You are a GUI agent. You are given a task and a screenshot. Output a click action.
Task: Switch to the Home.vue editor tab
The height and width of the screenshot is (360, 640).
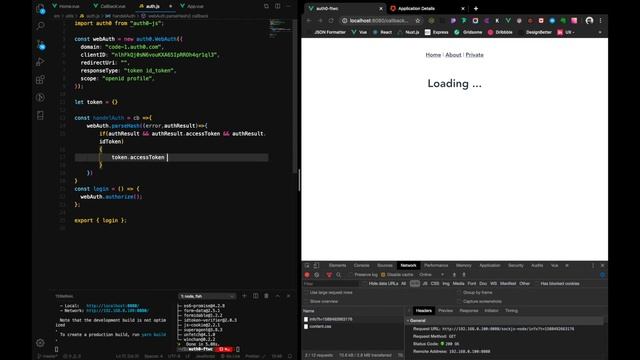(67, 6)
